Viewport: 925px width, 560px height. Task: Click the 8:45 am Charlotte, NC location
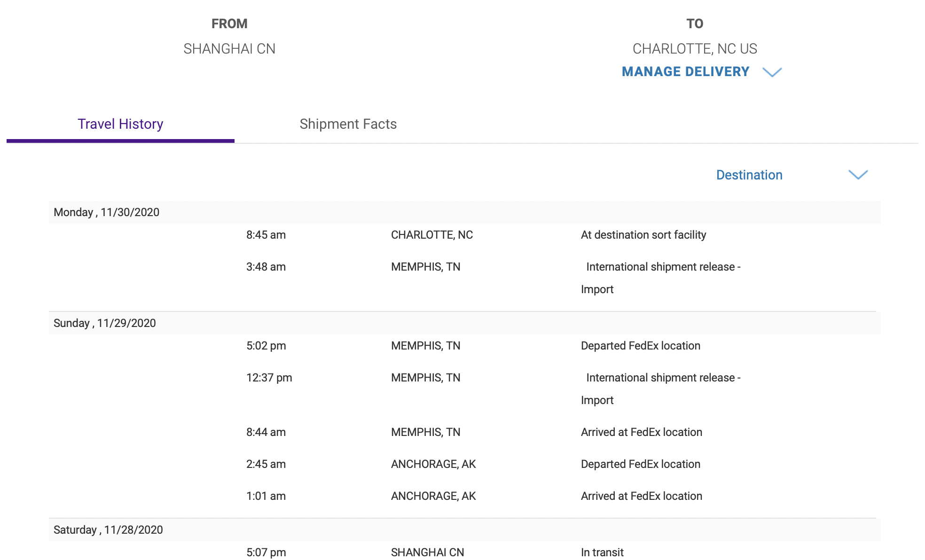click(431, 235)
